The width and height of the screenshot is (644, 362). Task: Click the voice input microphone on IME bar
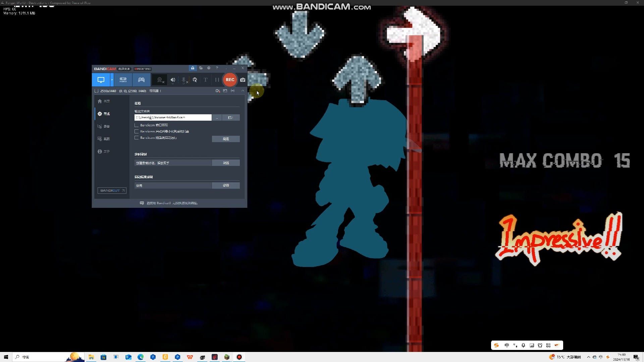(523, 345)
